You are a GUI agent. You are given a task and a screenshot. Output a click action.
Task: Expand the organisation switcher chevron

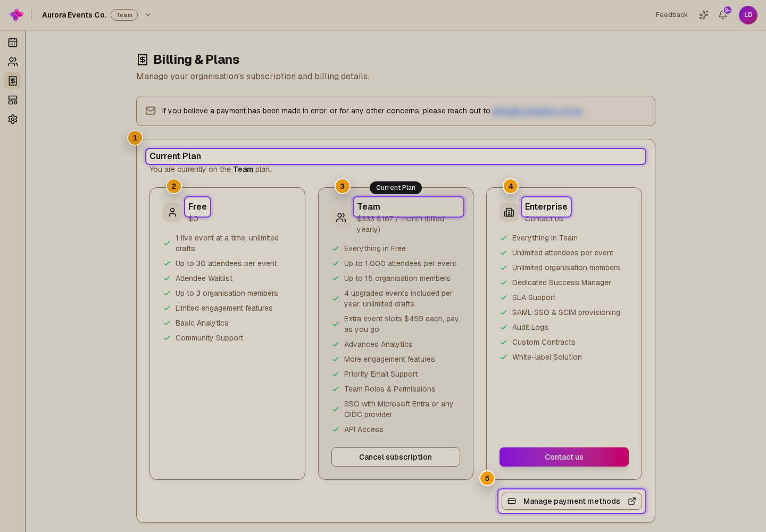[x=148, y=15]
